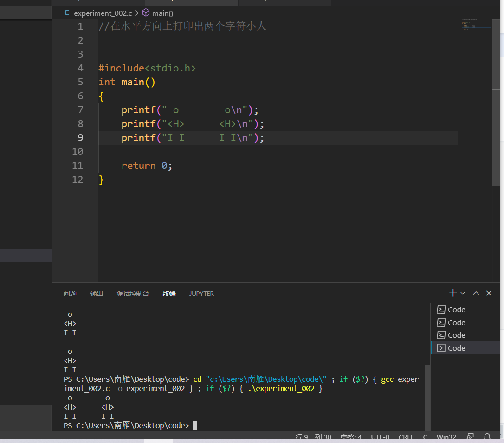The height and width of the screenshot is (443, 504).
Task: Click the experiment_002.c breadcrumb
Action: coord(103,13)
